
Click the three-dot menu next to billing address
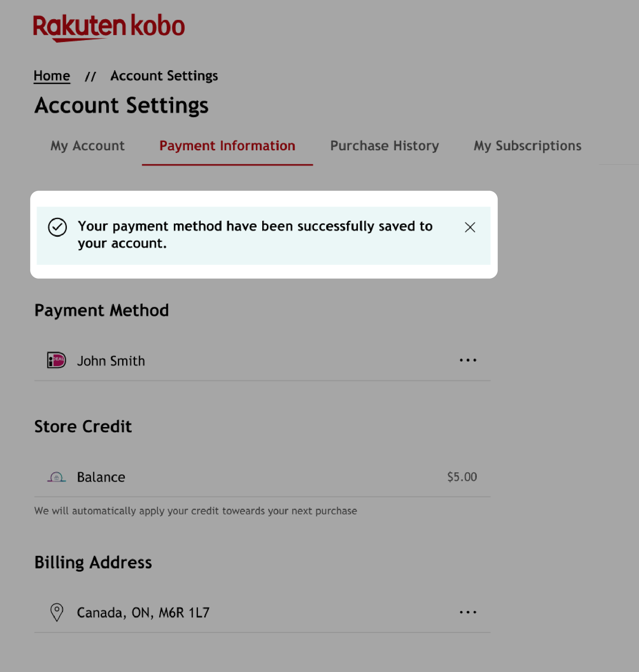(x=467, y=613)
